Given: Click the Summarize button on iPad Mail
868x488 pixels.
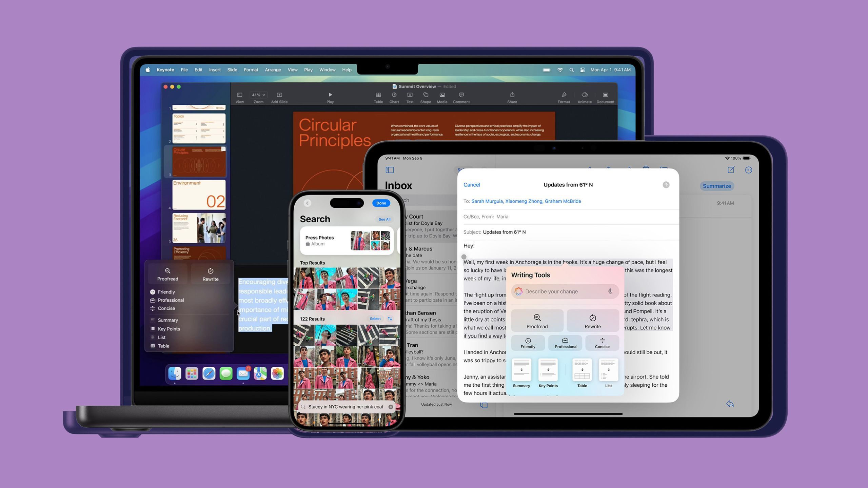Looking at the screenshot, I should point(716,185).
